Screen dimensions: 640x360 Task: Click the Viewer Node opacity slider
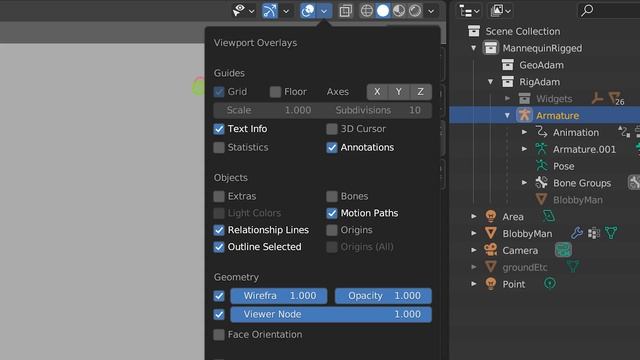331,314
